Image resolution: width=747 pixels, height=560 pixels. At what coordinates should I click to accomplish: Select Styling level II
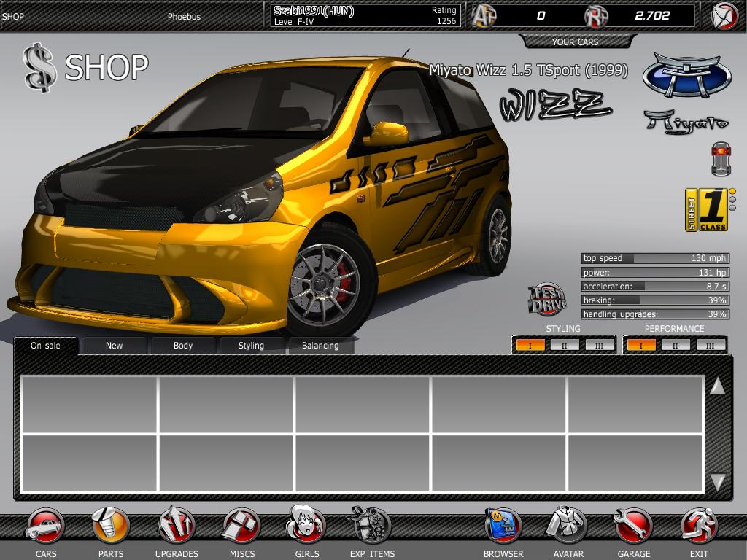point(565,345)
